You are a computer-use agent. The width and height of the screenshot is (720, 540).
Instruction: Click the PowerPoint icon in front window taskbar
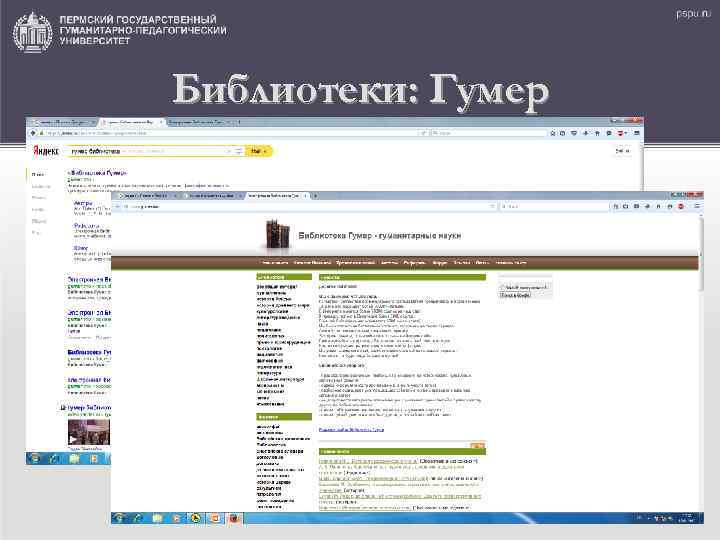coord(214,518)
